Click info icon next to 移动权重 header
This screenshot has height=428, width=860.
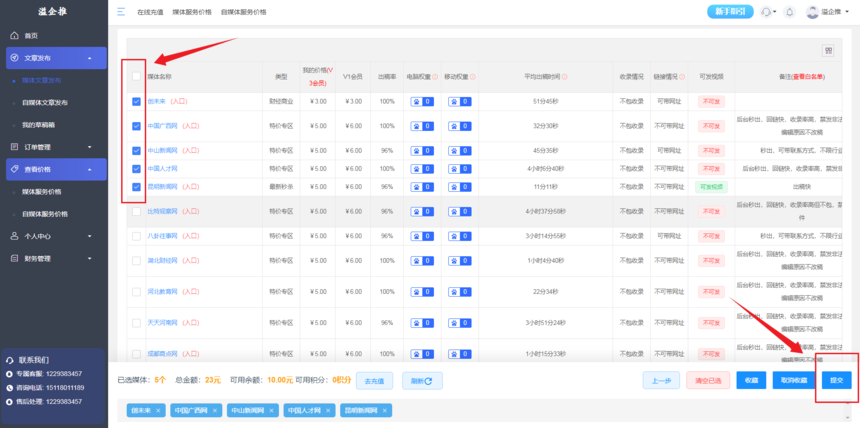click(x=473, y=77)
